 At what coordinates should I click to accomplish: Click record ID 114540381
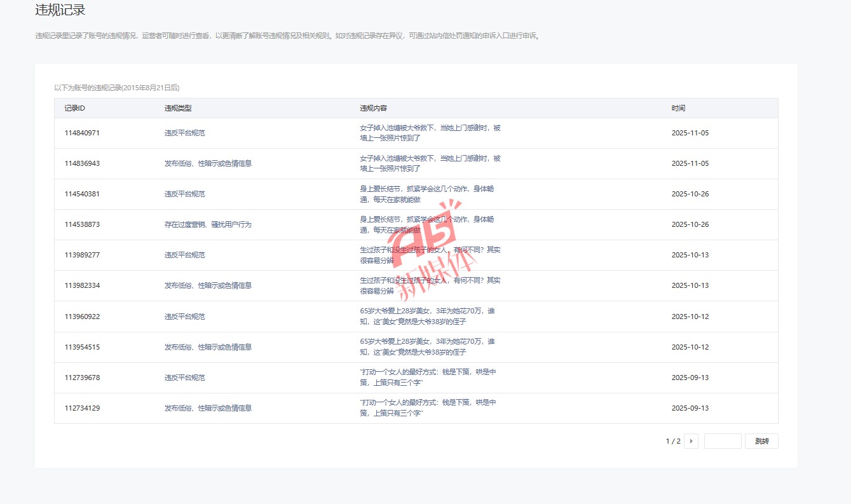pyautogui.click(x=82, y=194)
